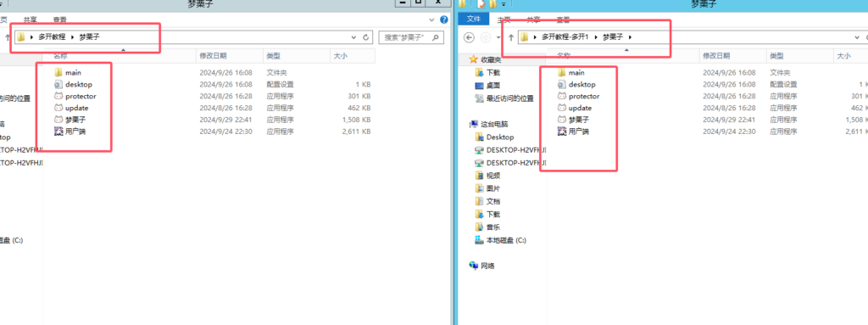Select desktop config file icon in right window

click(562, 84)
